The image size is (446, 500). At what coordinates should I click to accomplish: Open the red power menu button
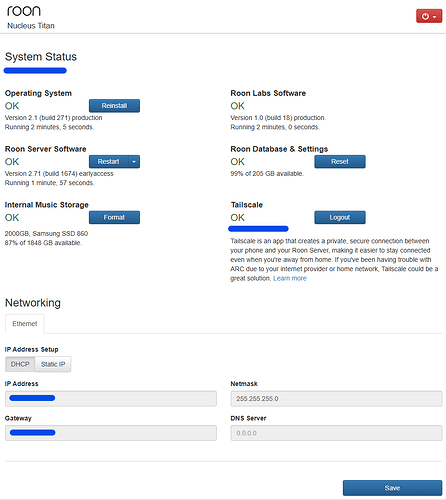[429, 16]
